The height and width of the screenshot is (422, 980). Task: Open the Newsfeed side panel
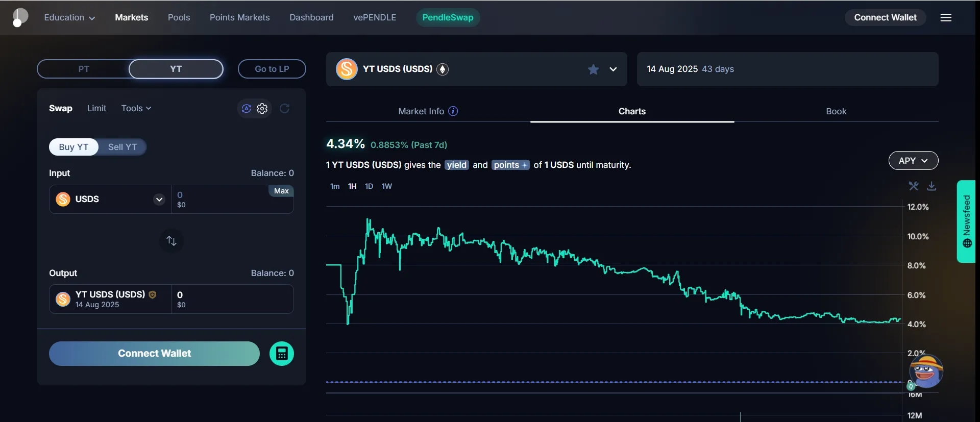pyautogui.click(x=966, y=221)
